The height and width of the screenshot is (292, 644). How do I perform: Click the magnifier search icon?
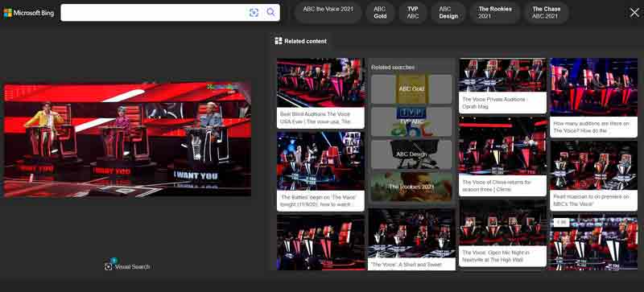tap(270, 12)
